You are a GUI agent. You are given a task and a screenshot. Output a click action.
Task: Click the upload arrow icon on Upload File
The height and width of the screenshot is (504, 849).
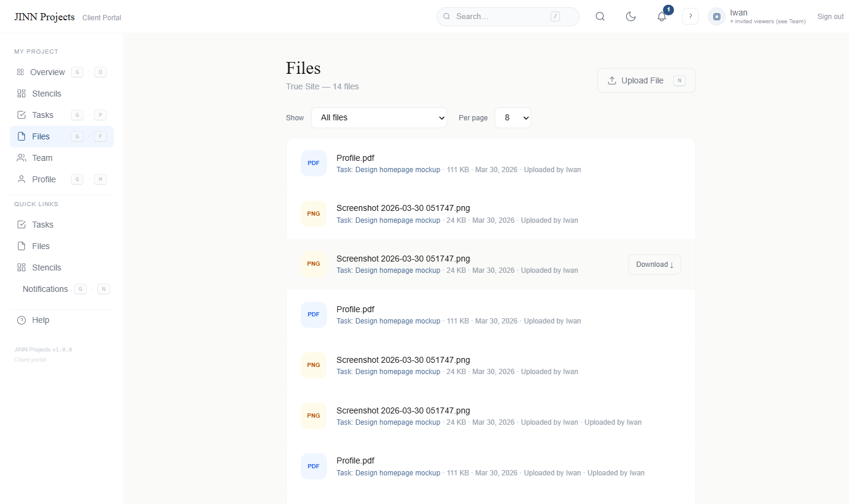pyautogui.click(x=612, y=80)
